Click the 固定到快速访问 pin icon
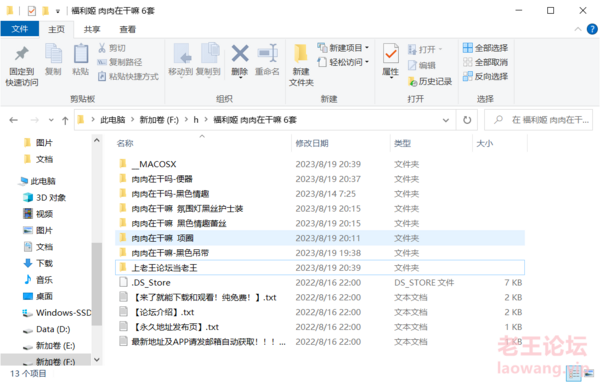The height and width of the screenshot is (382, 600). click(22, 54)
